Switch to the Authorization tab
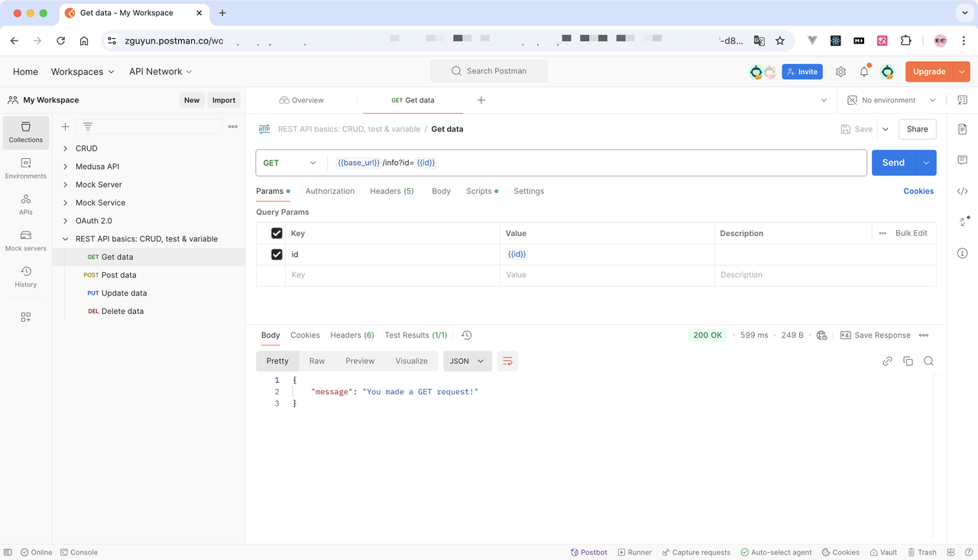978x560 pixels. tap(330, 191)
